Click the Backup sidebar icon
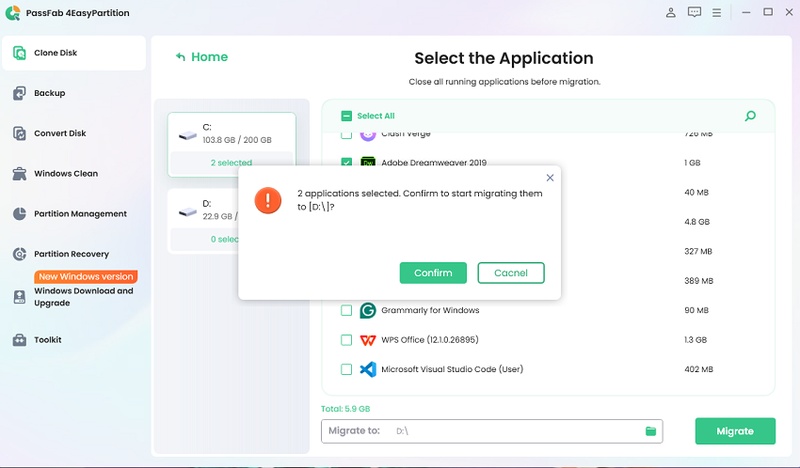800x468 pixels. pyautogui.click(x=19, y=93)
